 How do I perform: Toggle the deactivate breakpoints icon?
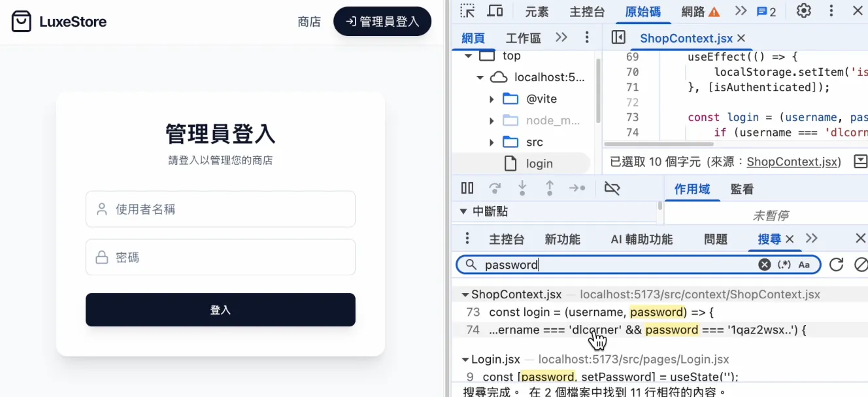612,188
